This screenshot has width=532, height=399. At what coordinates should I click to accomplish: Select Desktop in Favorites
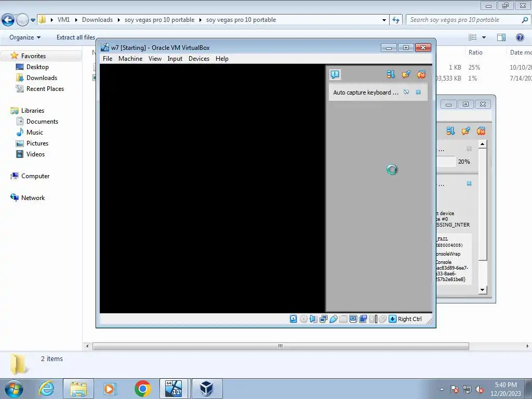click(37, 67)
